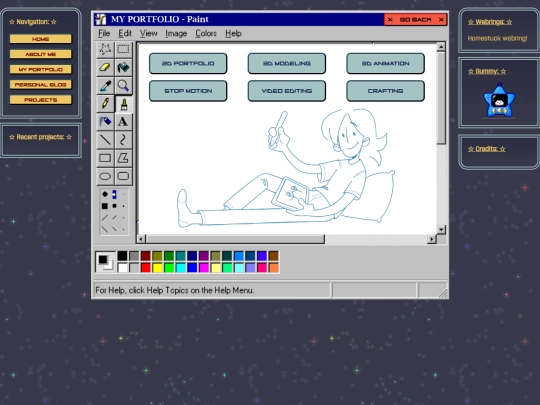The height and width of the screenshot is (405, 540).
Task: Click the 'Recent projects' panel heading
Action: pos(41,137)
